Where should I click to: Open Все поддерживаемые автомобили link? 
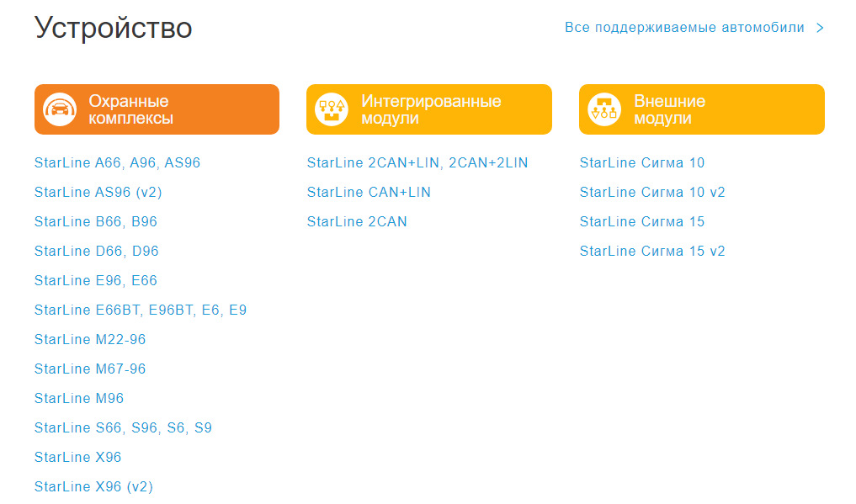(x=684, y=28)
